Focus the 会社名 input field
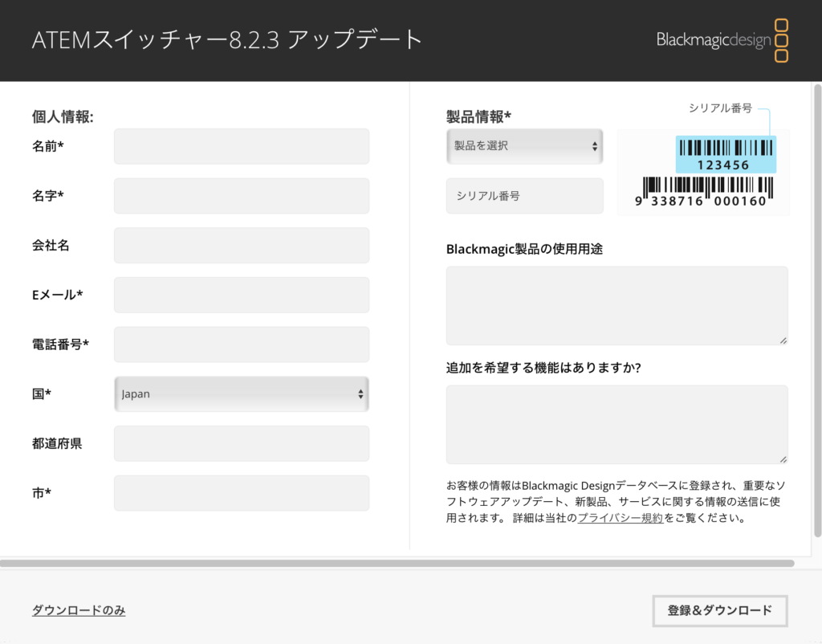The height and width of the screenshot is (644, 822). (242, 246)
